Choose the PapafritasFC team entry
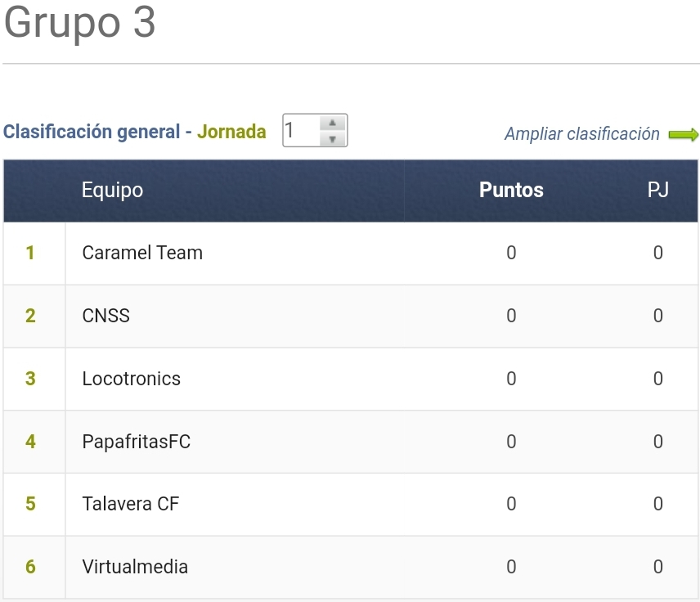Image resolution: width=700 pixels, height=602 pixels. pos(137,443)
